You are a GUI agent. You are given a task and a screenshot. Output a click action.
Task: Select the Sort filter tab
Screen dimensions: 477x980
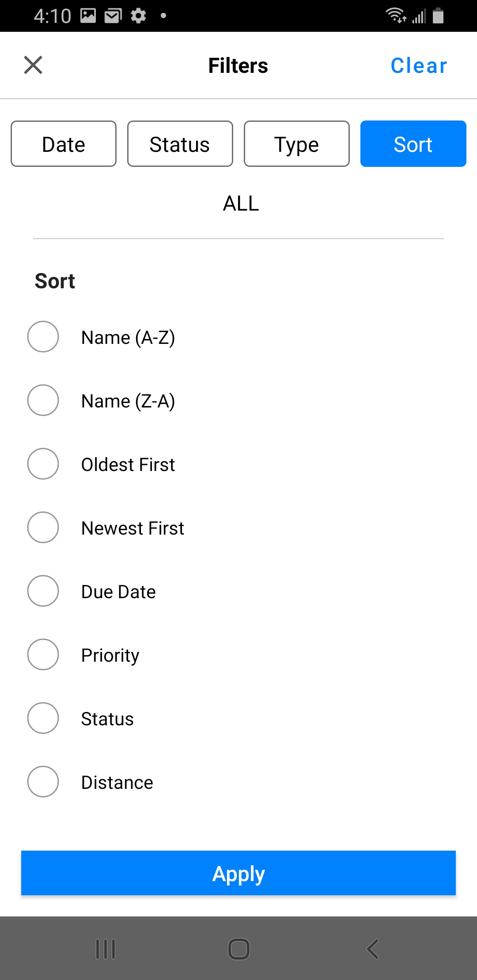(x=413, y=144)
